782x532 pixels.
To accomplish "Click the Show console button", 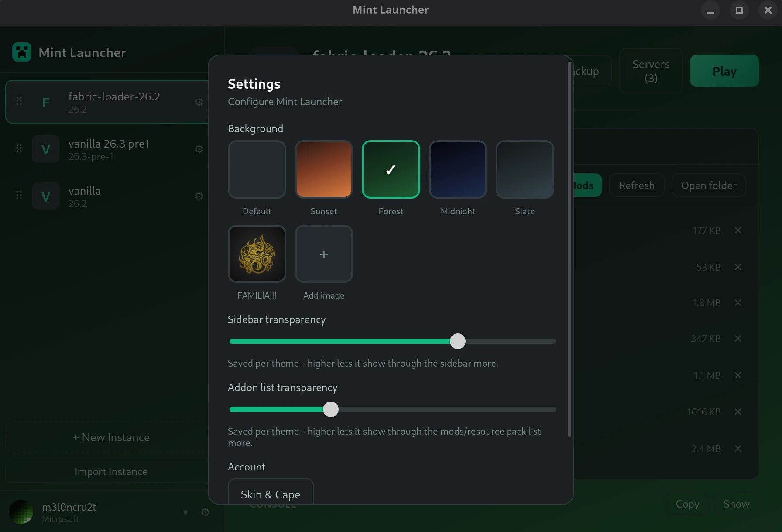I will (x=737, y=504).
